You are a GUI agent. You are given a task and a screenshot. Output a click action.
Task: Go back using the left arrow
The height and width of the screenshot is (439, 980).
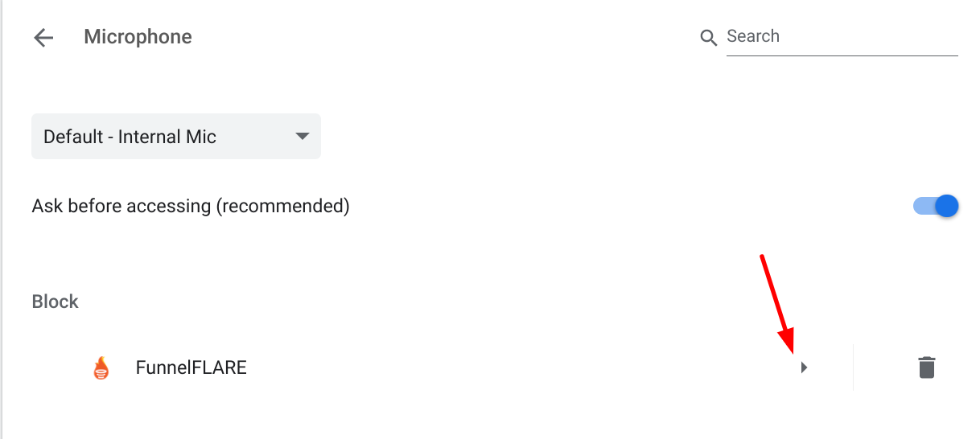tap(43, 37)
